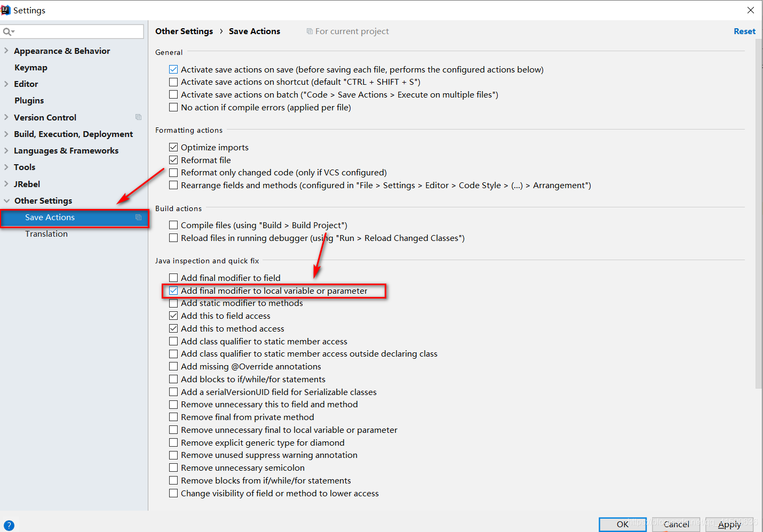763x532 pixels.
Task: Check Remove unnecessary final to local variable
Action: [173, 430]
